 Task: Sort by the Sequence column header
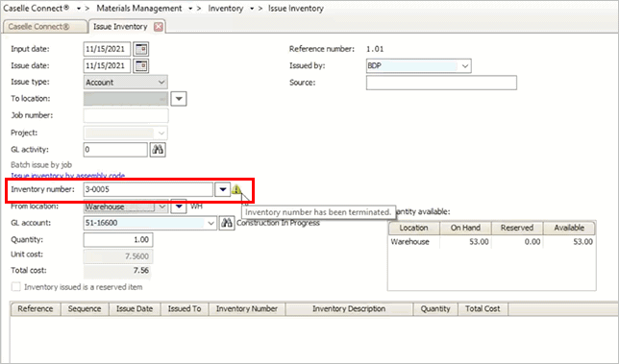click(85, 309)
